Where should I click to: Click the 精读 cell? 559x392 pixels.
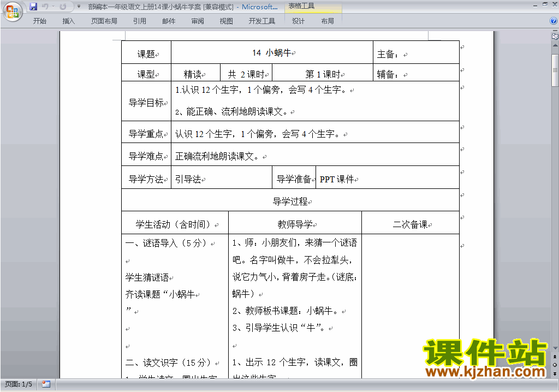(x=196, y=73)
